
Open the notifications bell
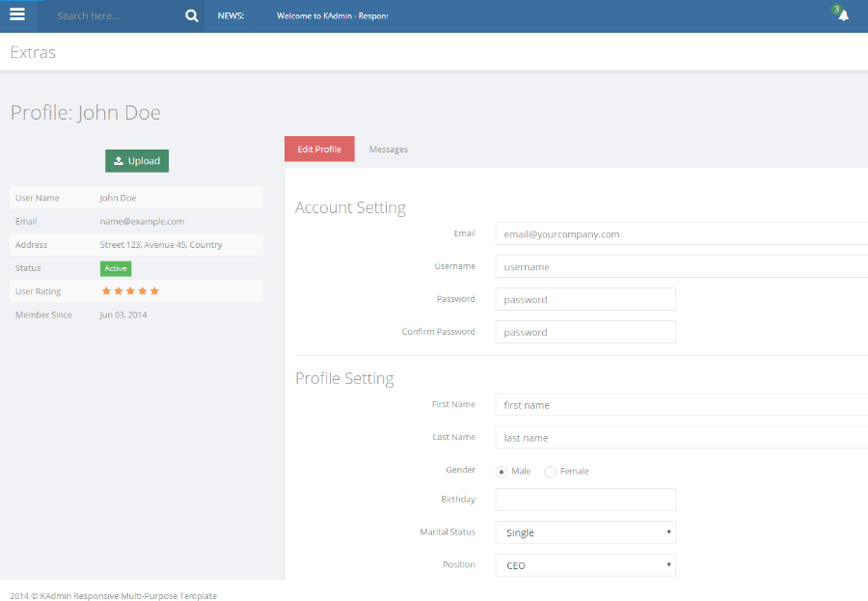843,14
